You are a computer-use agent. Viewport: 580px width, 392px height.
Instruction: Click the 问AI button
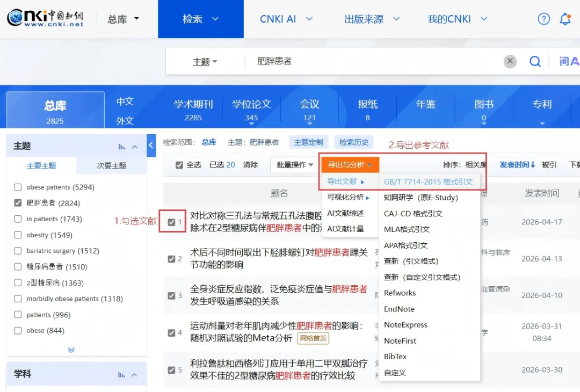click(569, 61)
